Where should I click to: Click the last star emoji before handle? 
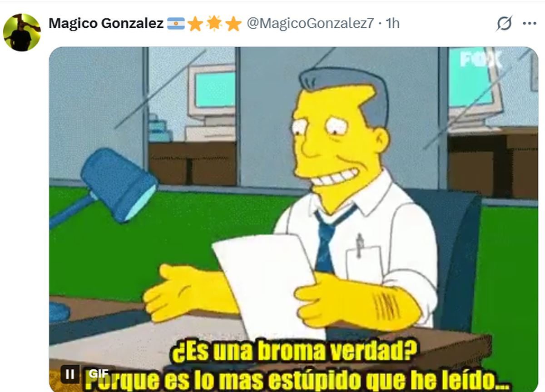(233, 23)
